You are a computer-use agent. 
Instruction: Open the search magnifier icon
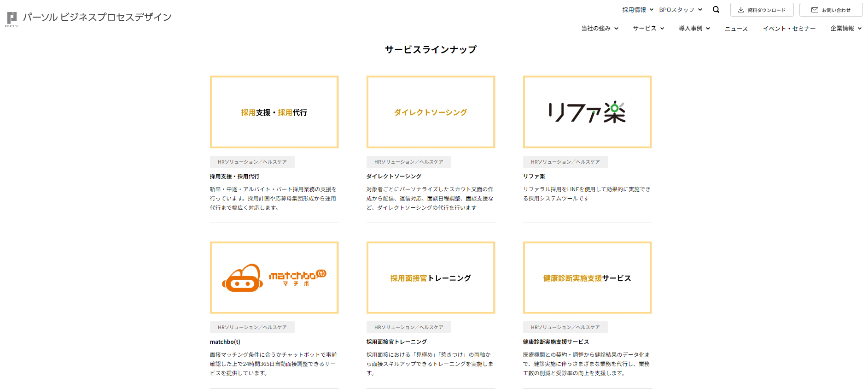pos(716,10)
